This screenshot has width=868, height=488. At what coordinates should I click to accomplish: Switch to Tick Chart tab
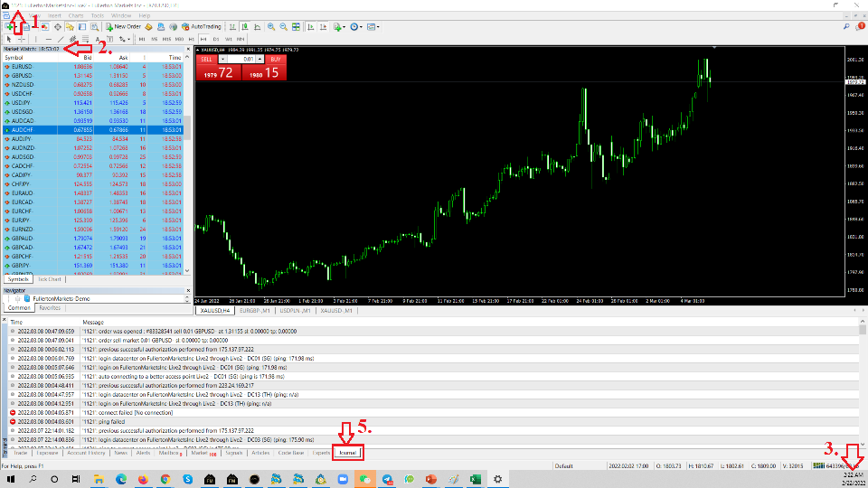coord(49,279)
